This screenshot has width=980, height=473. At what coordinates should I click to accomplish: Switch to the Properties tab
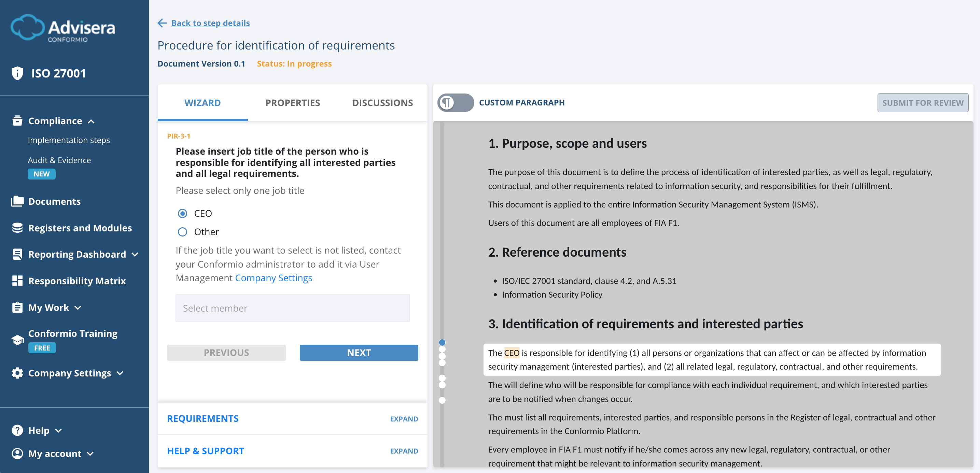(293, 102)
